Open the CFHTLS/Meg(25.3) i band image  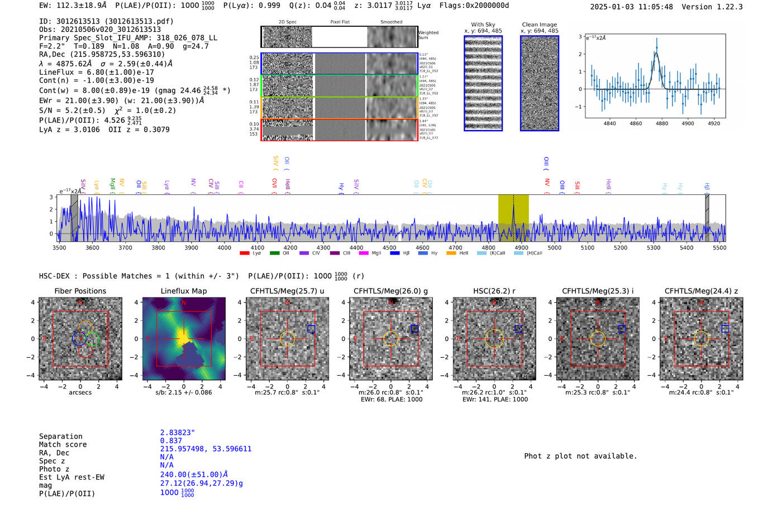pyautogui.click(x=598, y=339)
